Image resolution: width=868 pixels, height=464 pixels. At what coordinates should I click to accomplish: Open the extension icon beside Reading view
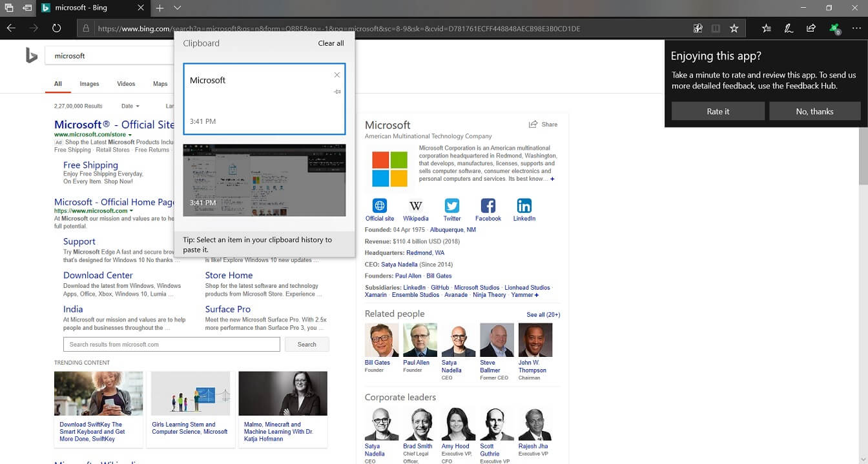click(x=697, y=28)
